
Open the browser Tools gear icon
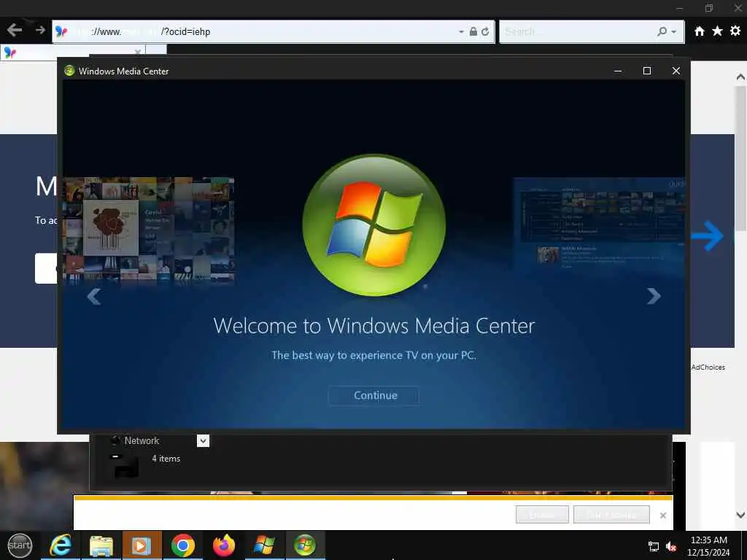click(735, 31)
